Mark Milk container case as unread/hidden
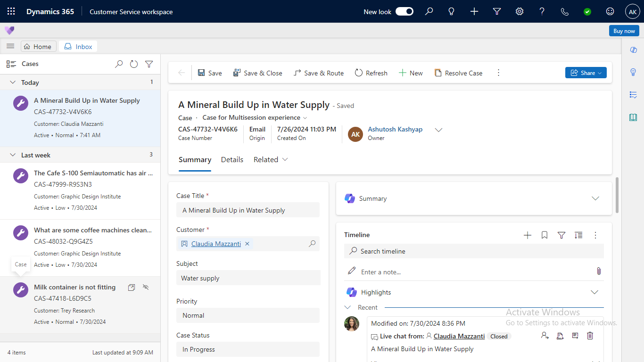Viewport: 644px width, 362px height. tap(146, 287)
